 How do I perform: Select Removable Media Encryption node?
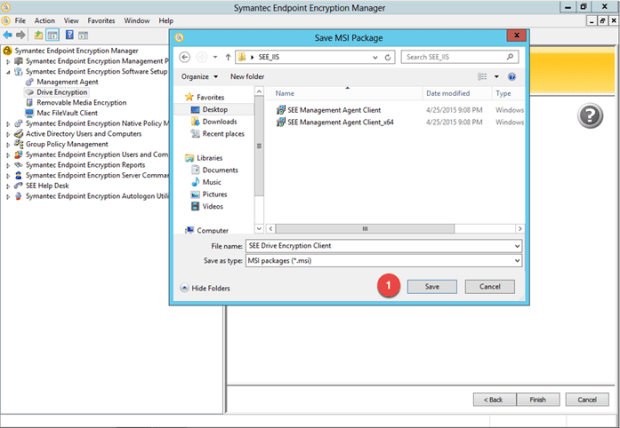point(81,102)
